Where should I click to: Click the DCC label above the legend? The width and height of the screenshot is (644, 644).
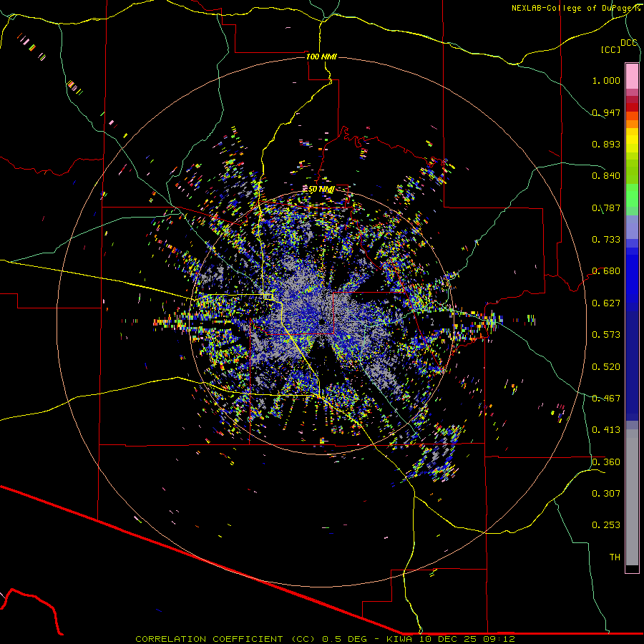coord(628,43)
